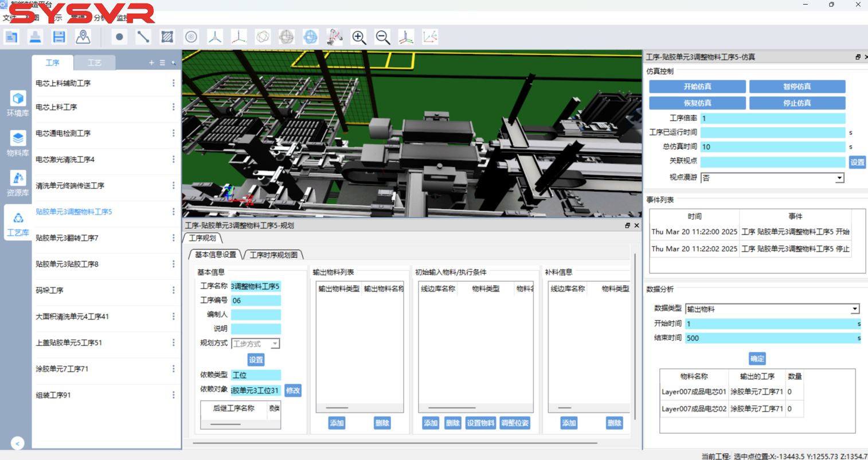Image resolution: width=868 pixels, height=460 pixels.
Task: Switch to the 工序 tab
Action: (x=53, y=63)
